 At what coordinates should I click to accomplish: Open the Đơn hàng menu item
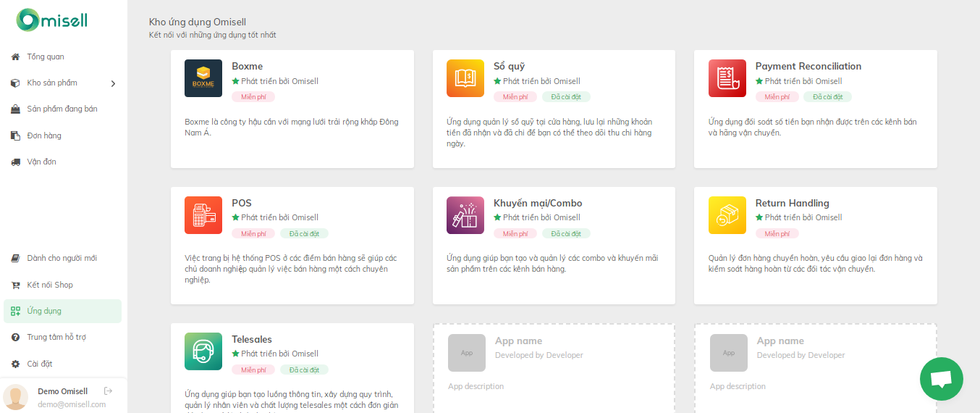click(x=44, y=135)
